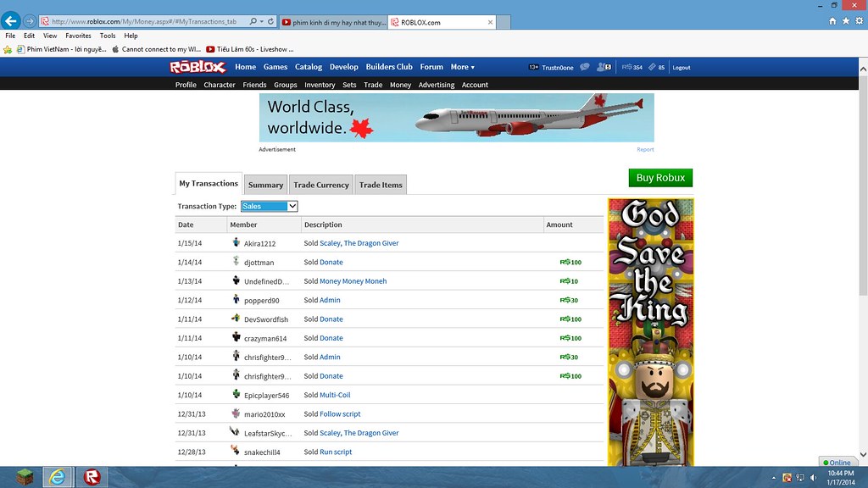This screenshot has height=488, width=868.
Task: Open Minecraft icon in the taskbar
Action: (x=25, y=476)
